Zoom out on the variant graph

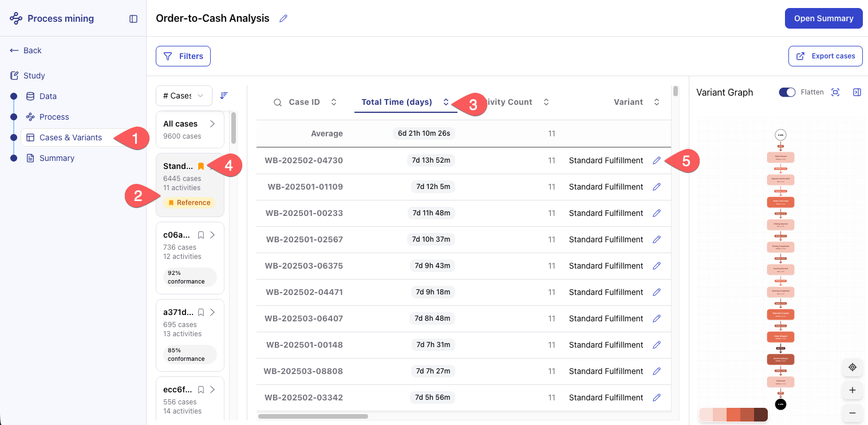pos(853,413)
